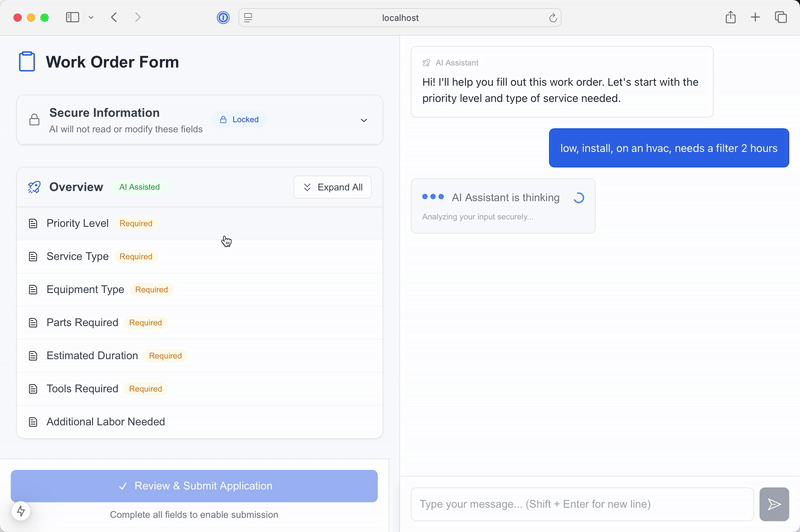The height and width of the screenshot is (532, 800).
Task: Reload the page with the refresh icon
Action: coord(552,18)
